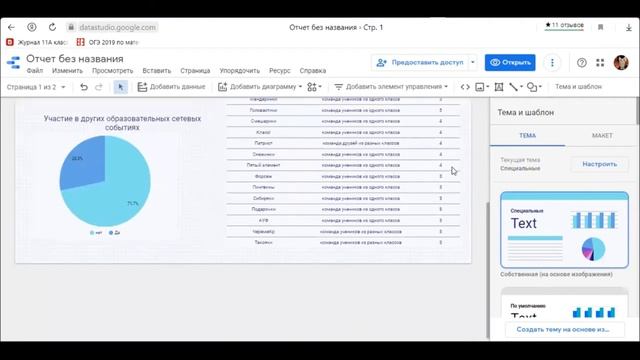Expand sharing options dropdown arrow
This screenshot has width=640, height=360.
pyautogui.click(x=473, y=62)
